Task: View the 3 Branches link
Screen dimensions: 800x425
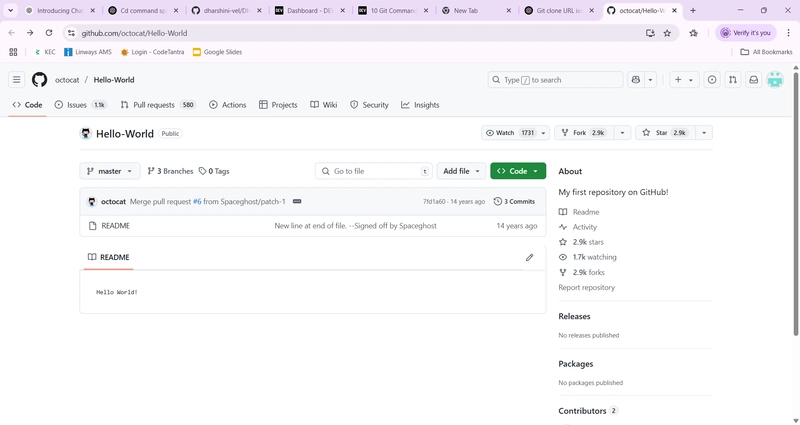Action: point(170,171)
